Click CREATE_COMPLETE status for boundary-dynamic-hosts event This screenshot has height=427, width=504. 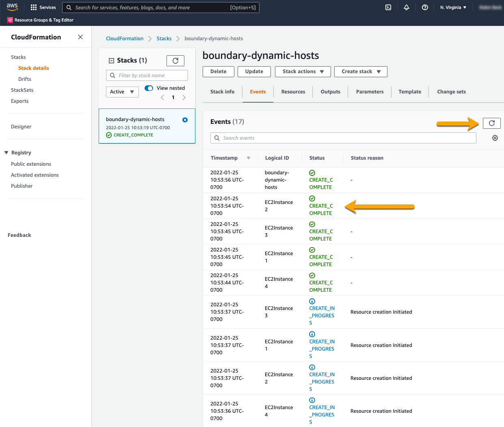[321, 180]
